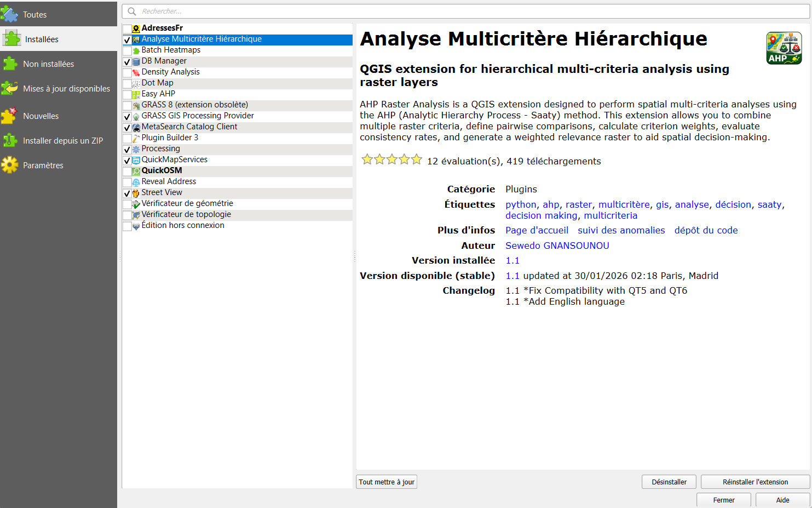Switch to Mises à jour disponibles tab

pos(66,89)
